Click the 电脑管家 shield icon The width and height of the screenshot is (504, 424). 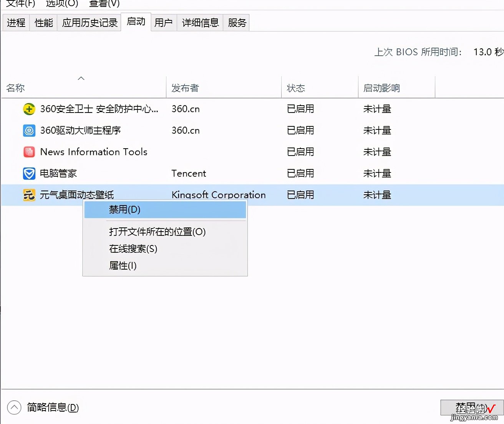point(29,174)
